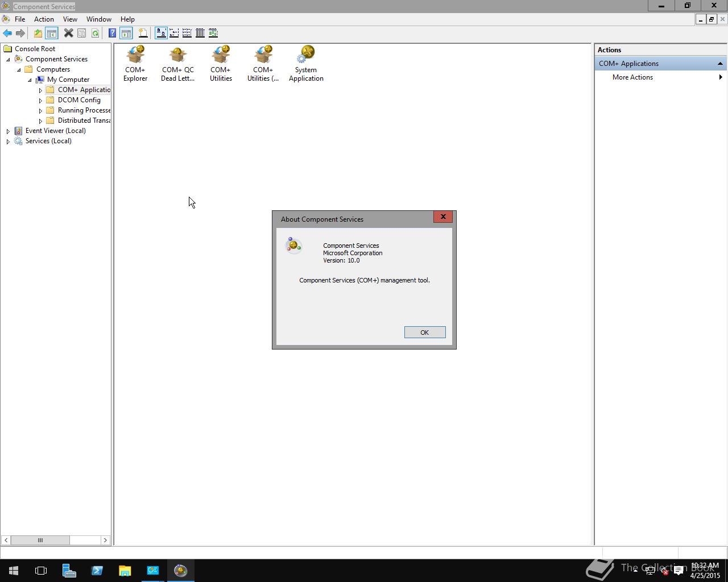Open Help with the question mark icon
Image resolution: width=728 pixels, height=582 pixels.
(x=112, y=33)
